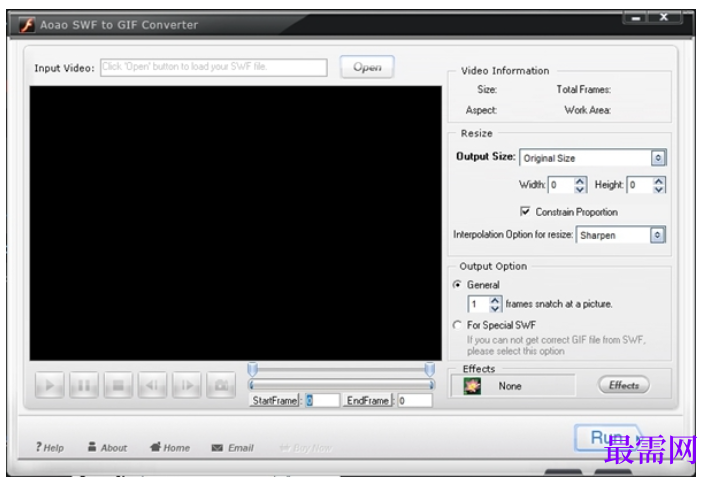Click the StartFrame value field
Screen dimensions: 716x481
coord(322,401)
